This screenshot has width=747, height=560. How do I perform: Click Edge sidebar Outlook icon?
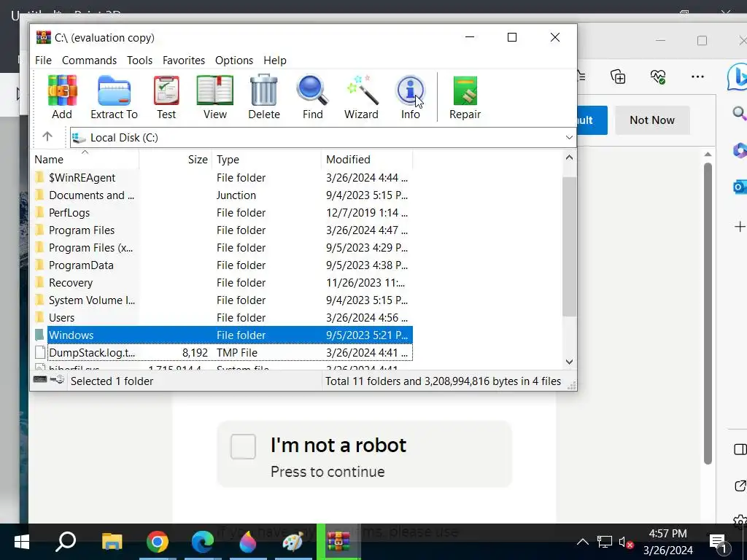point(740,187)
